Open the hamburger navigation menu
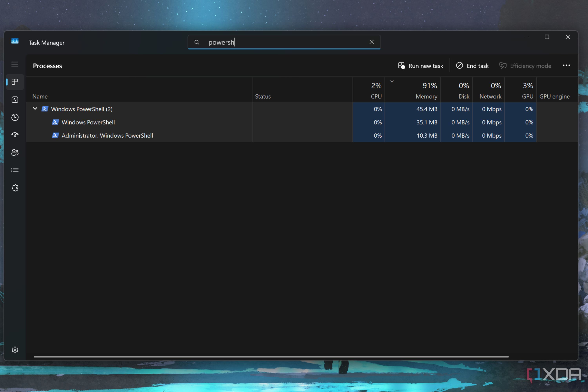Viewport: 588px width, 392px height. click(x=15, y=64)
